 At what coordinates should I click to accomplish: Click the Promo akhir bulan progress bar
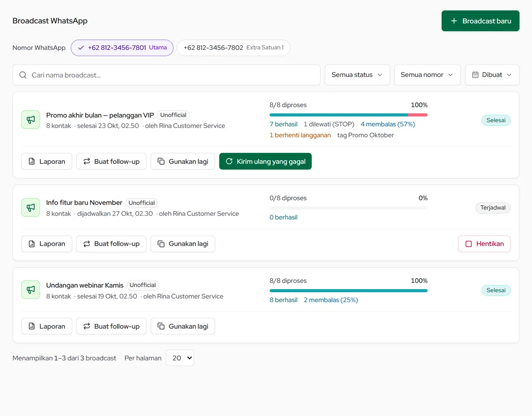click(349, 115)
